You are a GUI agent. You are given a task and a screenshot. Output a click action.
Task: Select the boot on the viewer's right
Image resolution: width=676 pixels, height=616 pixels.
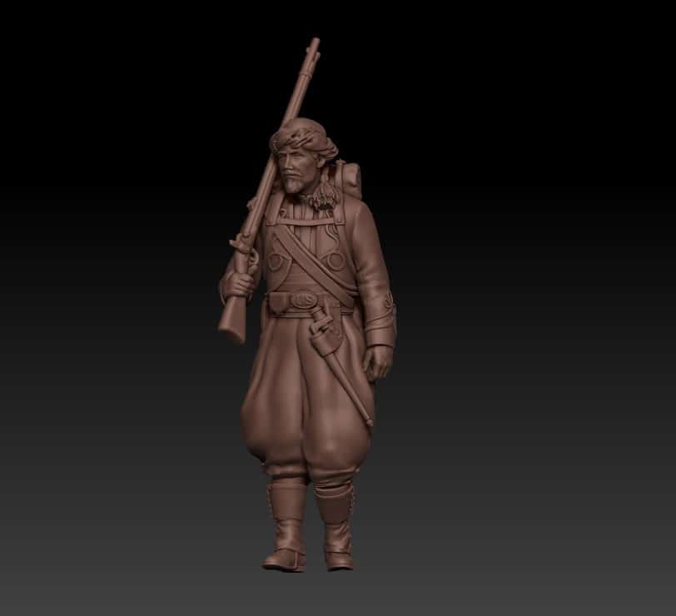pos(336,529)
